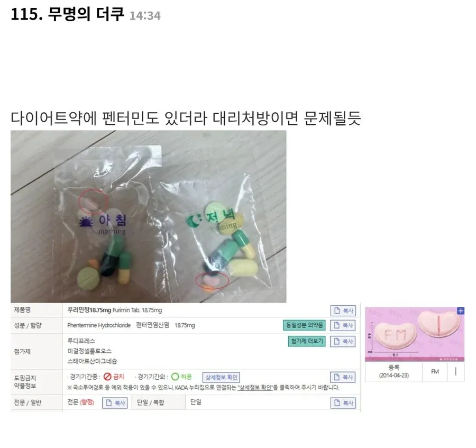Open the 동일성분 의약품 list
Screen dimensions: 476x448
pyautogui.click(x=304, y=325)
